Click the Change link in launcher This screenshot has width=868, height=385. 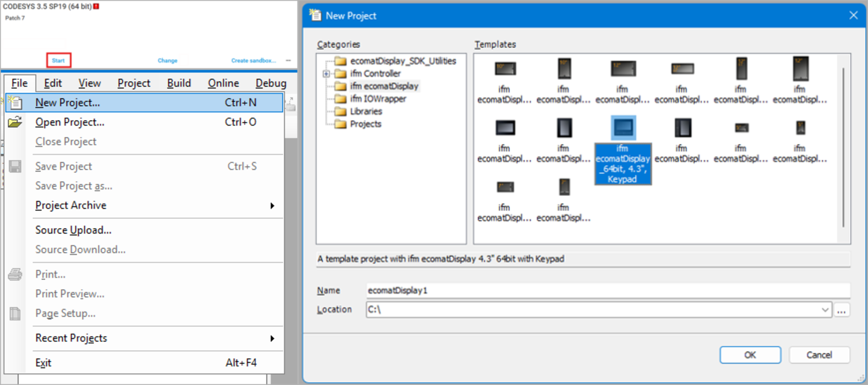coord(167,60)
